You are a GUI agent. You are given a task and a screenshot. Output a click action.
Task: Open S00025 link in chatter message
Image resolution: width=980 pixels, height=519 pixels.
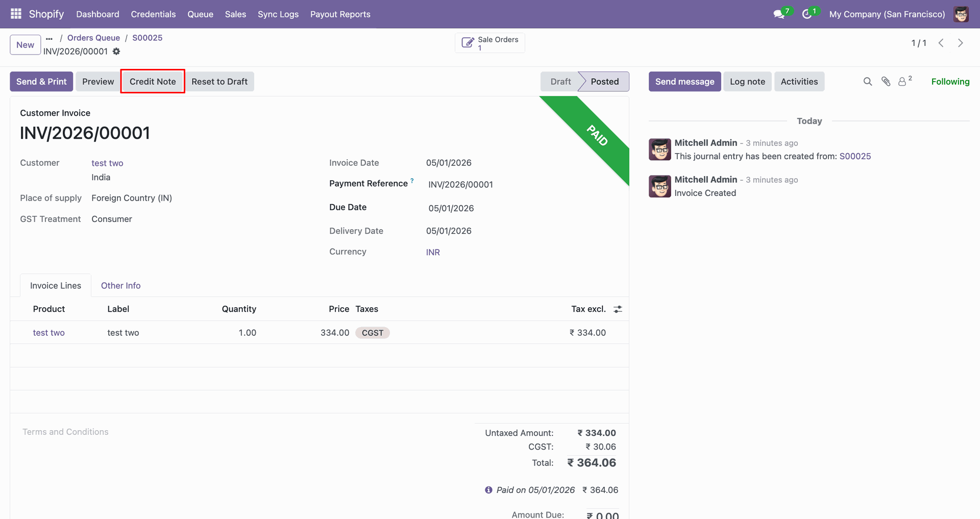point(855,156)
